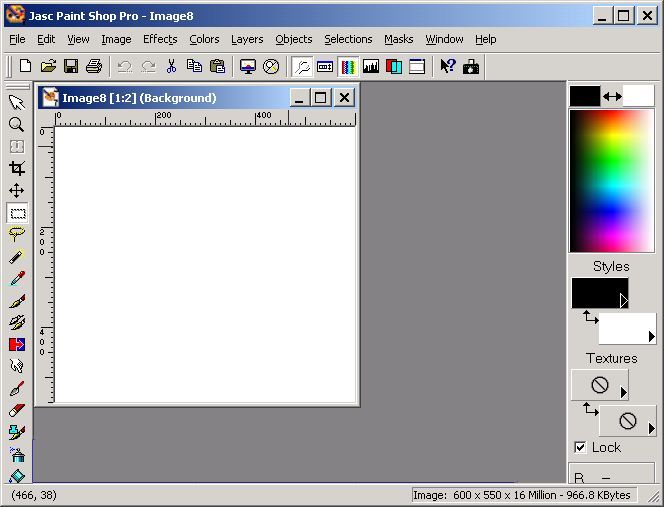Open the foreground texture flyout arrow

tap(624, 392)
